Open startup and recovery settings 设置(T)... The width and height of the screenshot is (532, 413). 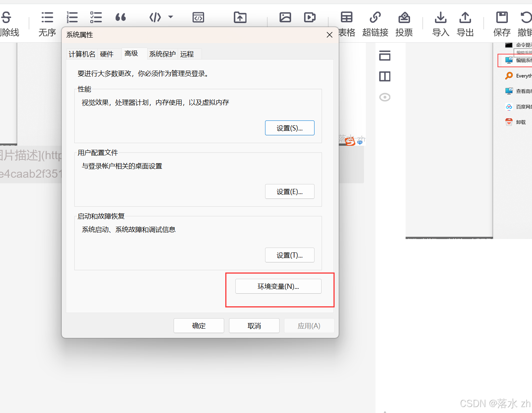(x=290, y=255)
